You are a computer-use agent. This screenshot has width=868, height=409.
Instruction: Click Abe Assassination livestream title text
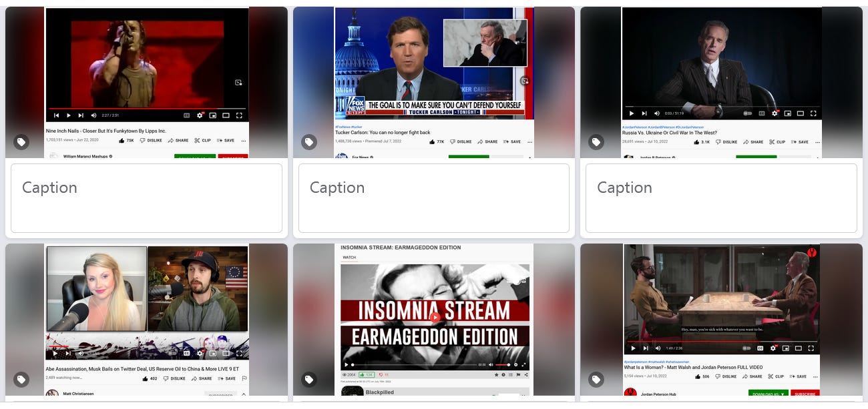point(142,369)
